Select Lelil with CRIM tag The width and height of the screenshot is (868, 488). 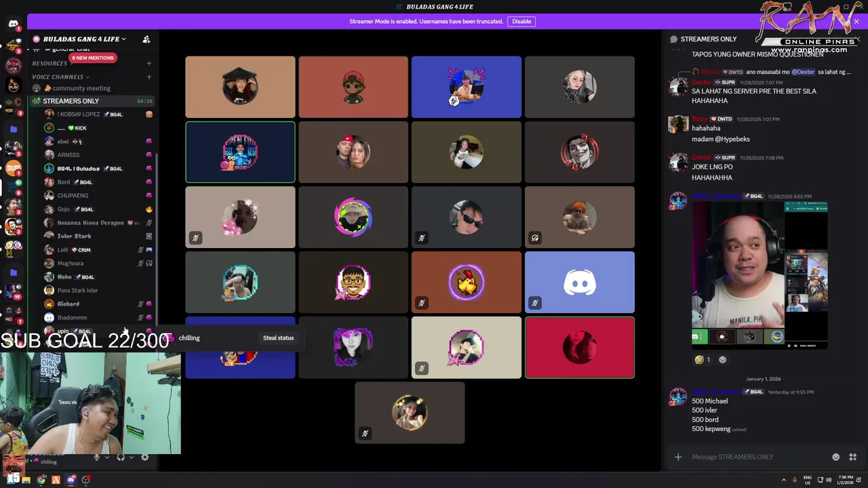99,249
